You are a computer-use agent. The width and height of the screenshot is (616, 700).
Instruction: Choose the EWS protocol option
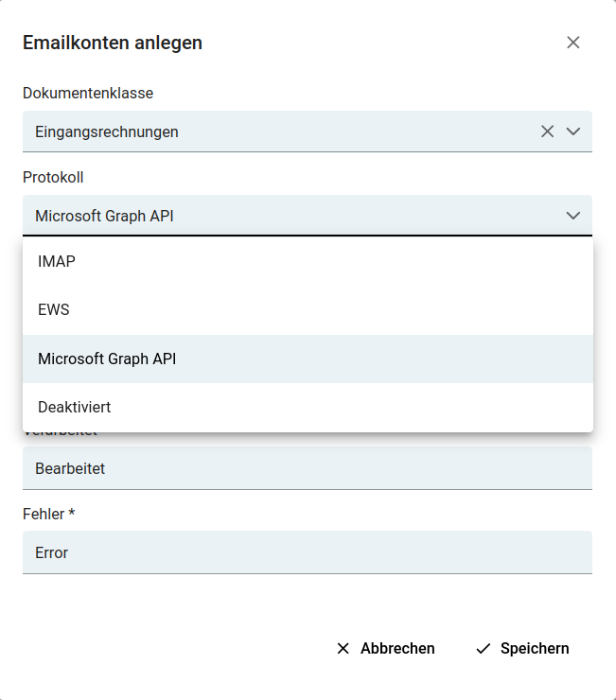point(54,310)
